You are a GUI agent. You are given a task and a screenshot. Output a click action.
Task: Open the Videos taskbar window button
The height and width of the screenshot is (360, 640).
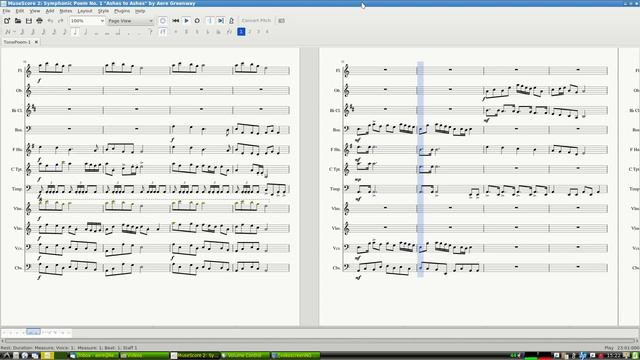[x=144, y=356]
